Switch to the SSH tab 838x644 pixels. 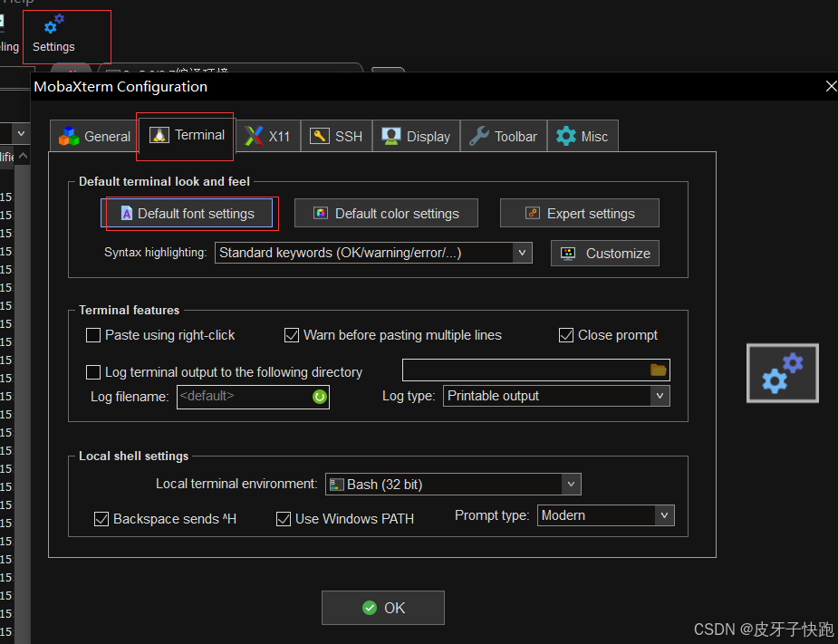(x=337, y=136)
